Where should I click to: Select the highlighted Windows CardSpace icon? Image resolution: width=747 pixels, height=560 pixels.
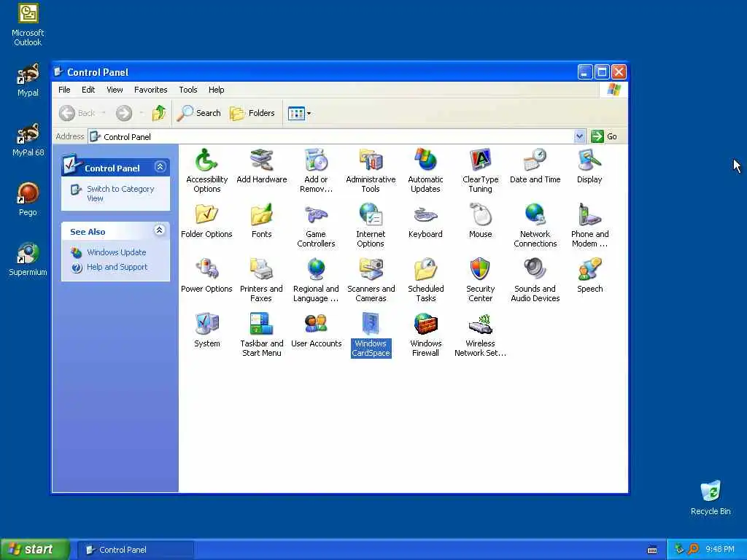(371, 334)
